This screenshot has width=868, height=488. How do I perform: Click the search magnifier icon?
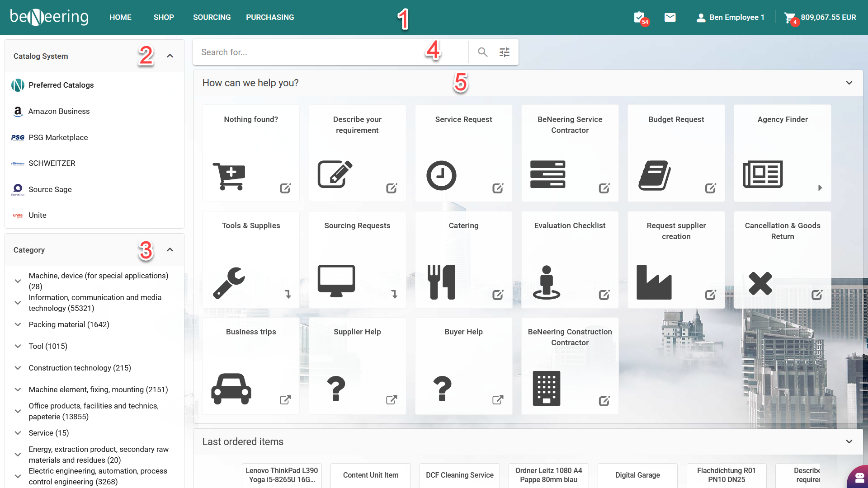(x=482, y=52)
